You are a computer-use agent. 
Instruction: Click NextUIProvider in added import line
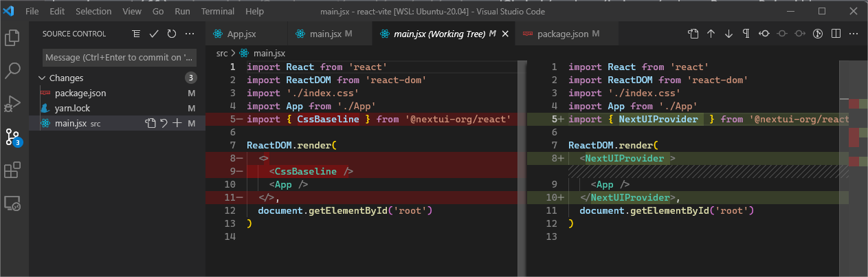(x=658, y=120)
